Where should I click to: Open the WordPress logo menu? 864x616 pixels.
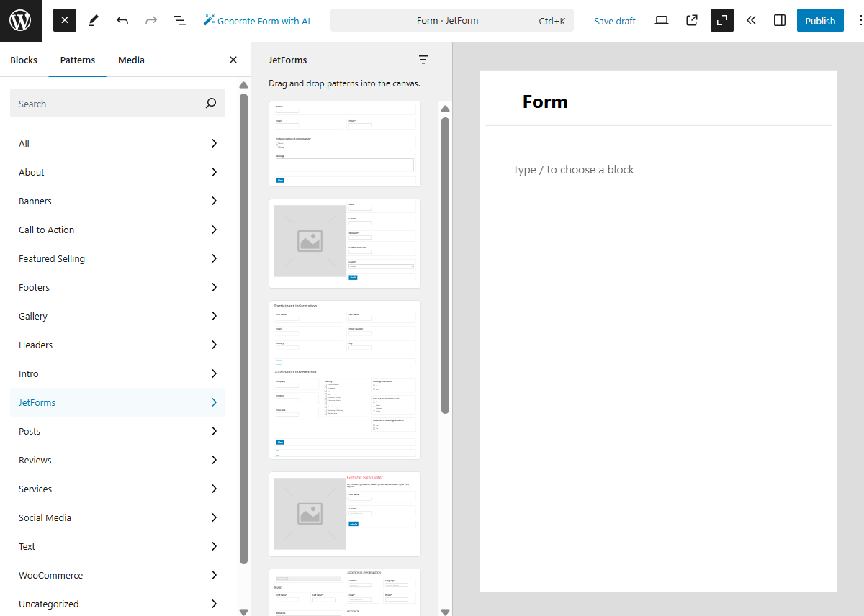coord(19,20)
